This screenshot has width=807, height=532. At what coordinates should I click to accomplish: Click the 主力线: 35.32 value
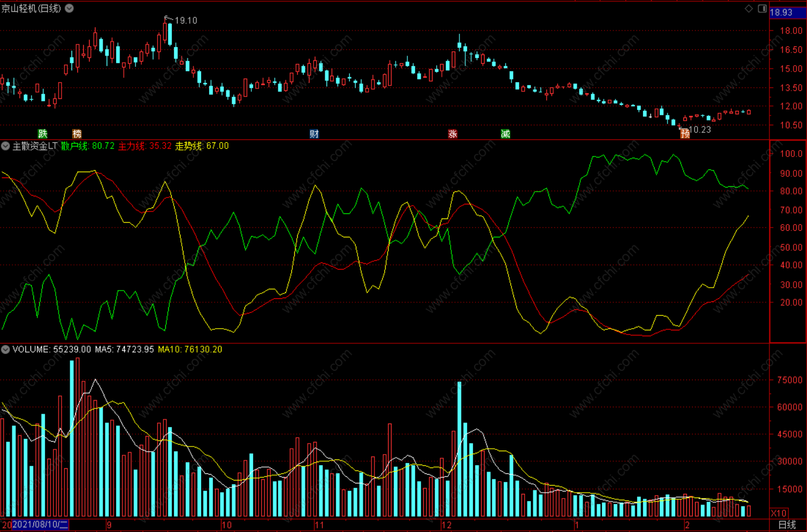click(x=145, y=146)
